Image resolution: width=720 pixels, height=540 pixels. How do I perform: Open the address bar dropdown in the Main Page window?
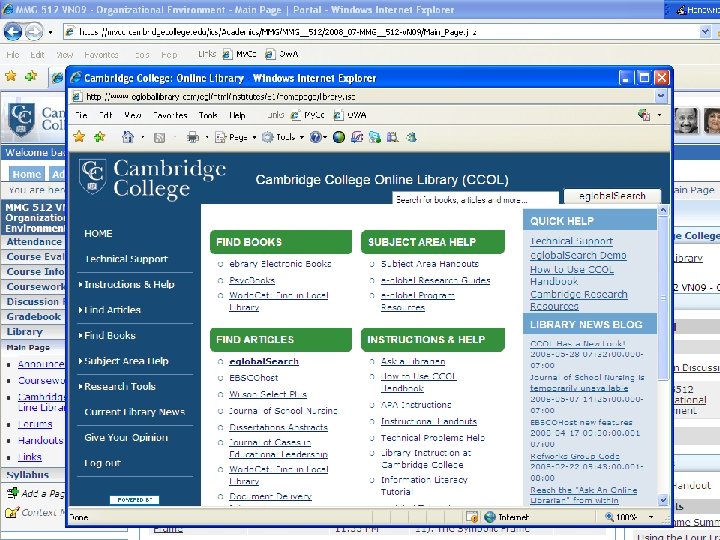(x=705, y=32)
